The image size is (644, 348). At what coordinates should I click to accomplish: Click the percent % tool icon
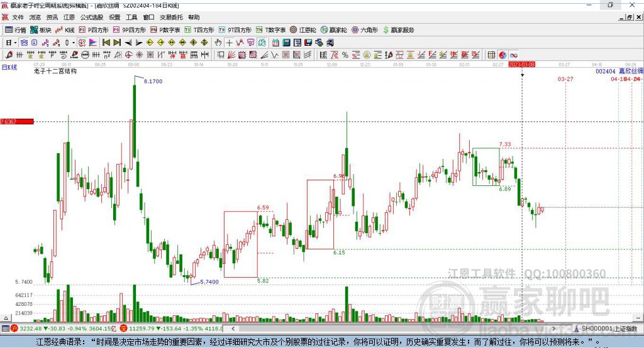click(345, 55)
